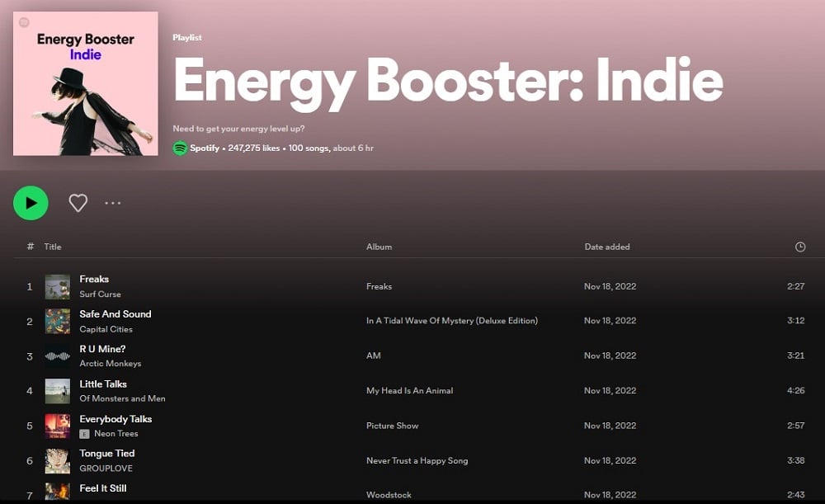Click the Tongue Tied album art
Image resolution: width=825 pixels, height=504 pixels.
(x=58, y=461)
